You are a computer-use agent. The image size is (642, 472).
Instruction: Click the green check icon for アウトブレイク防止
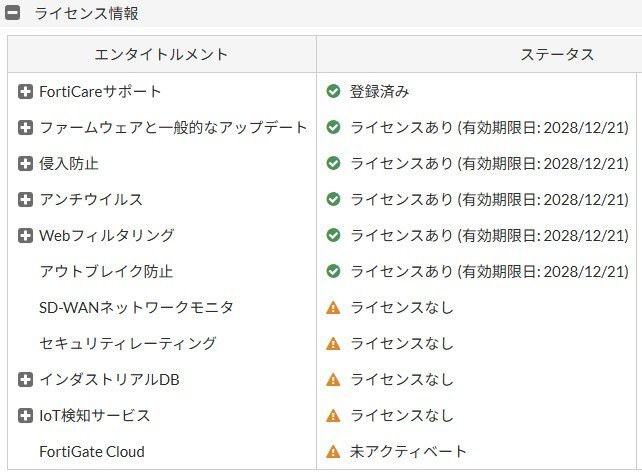click(334, 272)
